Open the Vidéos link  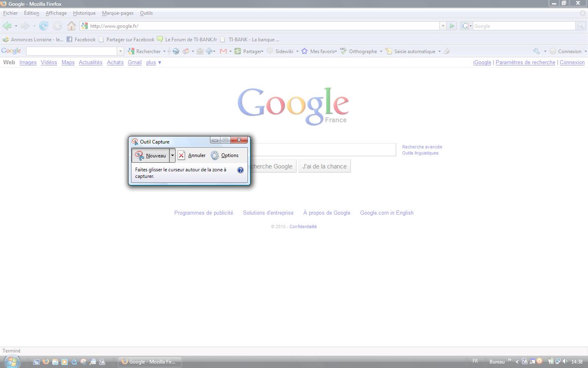click(49, 63)
